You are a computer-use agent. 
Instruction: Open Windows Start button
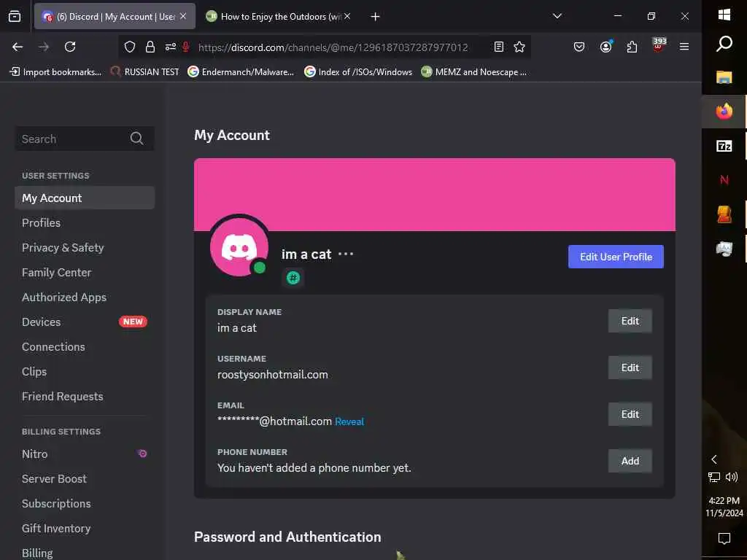[x=724, y=15]
